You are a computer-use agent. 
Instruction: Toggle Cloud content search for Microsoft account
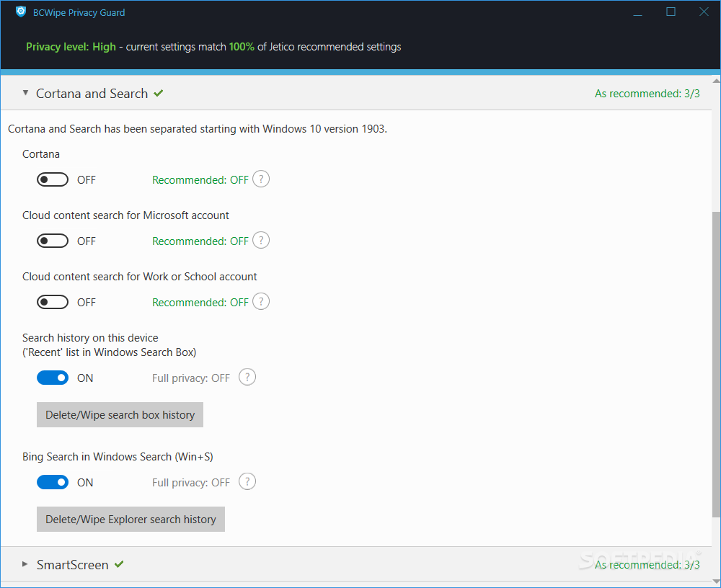tap(53, 241)
